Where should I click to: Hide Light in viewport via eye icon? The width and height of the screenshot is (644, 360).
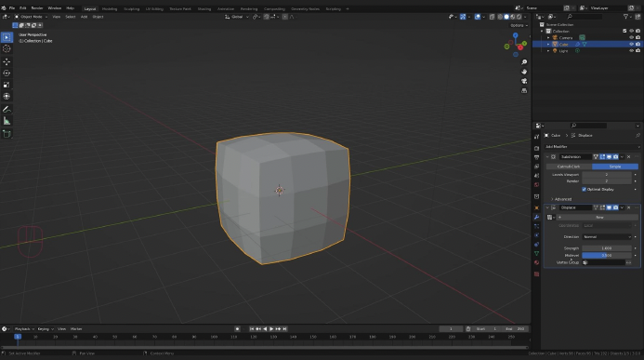tap(631, 50)
